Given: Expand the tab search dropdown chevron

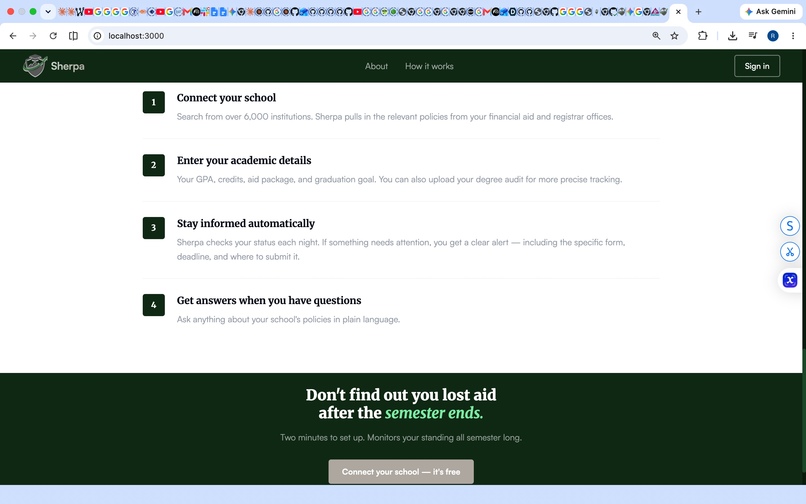Looking at the screenshot, I should [x=48, y=11].
